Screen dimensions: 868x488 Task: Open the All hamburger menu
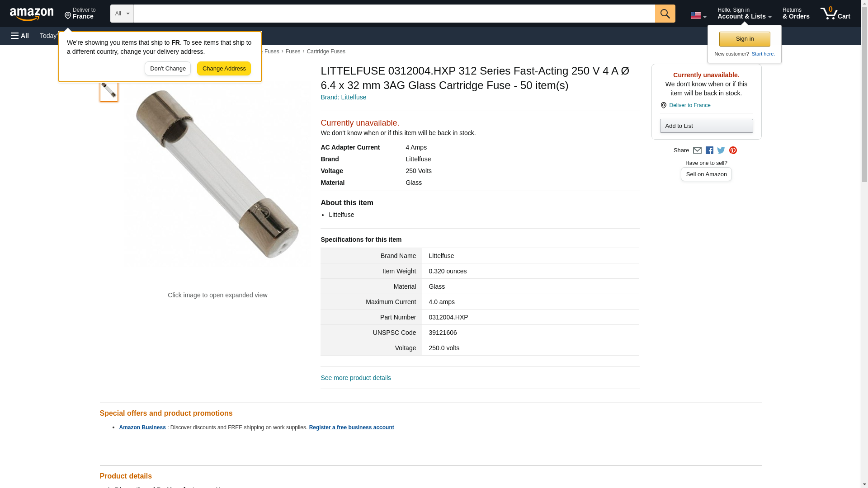(x=20, y=36)
